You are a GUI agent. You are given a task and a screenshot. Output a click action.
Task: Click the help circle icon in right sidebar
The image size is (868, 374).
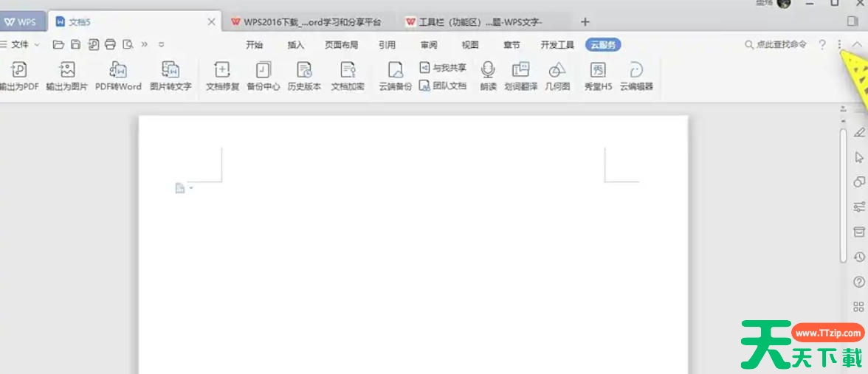pyautogui.click(x=859, y=282)
